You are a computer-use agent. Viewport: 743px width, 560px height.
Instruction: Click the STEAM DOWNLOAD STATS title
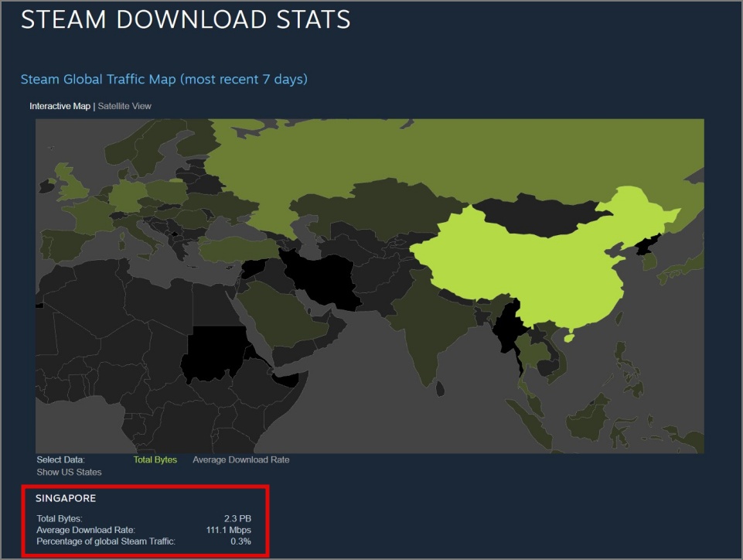(186, 19)
